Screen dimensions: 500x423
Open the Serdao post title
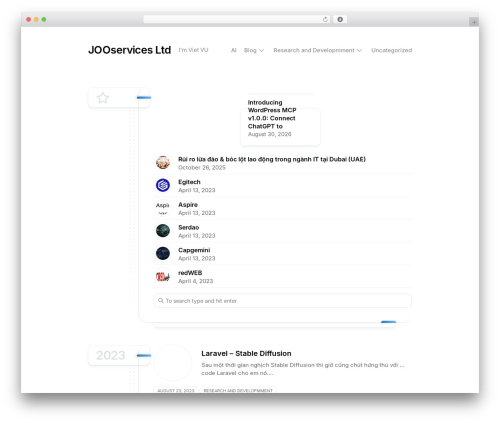click(188, 227)
